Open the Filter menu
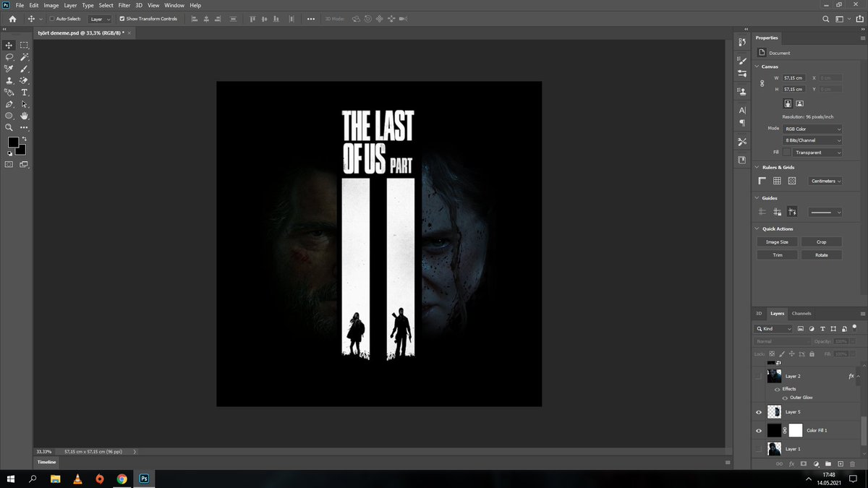Screen dimensions: 868x488 [124, 5]
